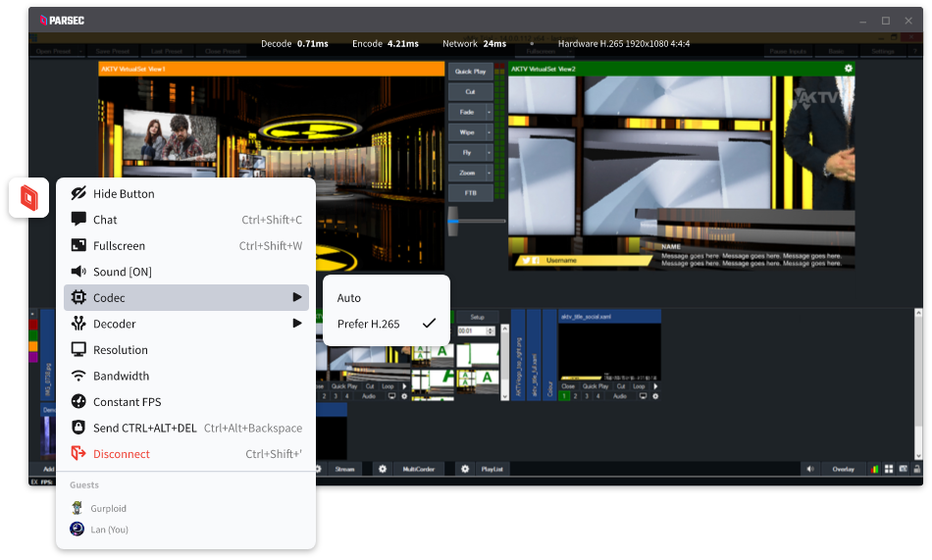Click Cut on aktv_title_social.xaml input

(x=621, y=386)
